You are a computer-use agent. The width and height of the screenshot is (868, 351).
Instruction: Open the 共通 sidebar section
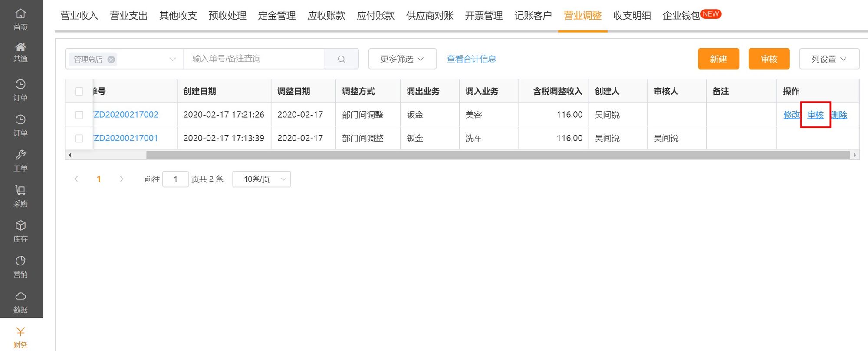click(x=20, y=52)
